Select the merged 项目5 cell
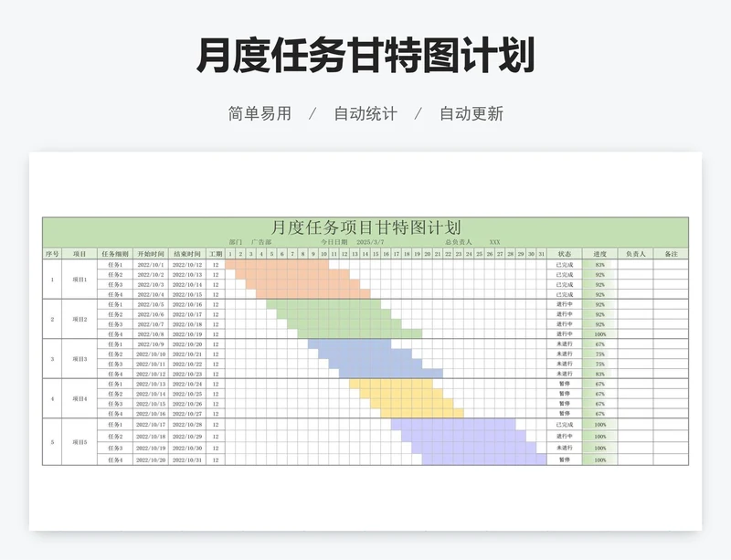 tap(79, 441)
